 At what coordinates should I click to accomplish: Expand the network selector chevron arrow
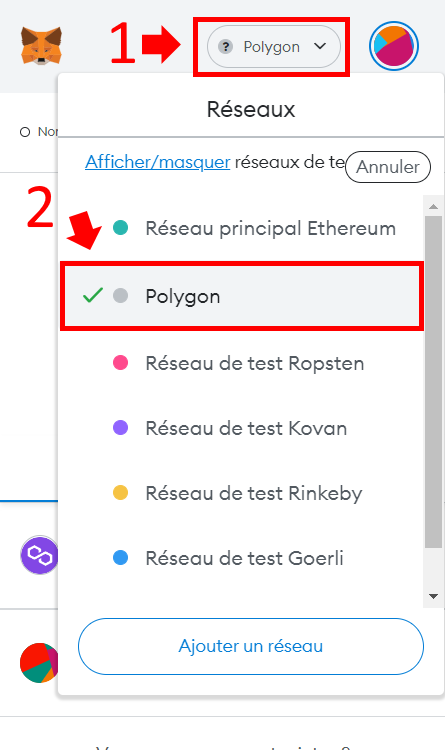[320, 46]
